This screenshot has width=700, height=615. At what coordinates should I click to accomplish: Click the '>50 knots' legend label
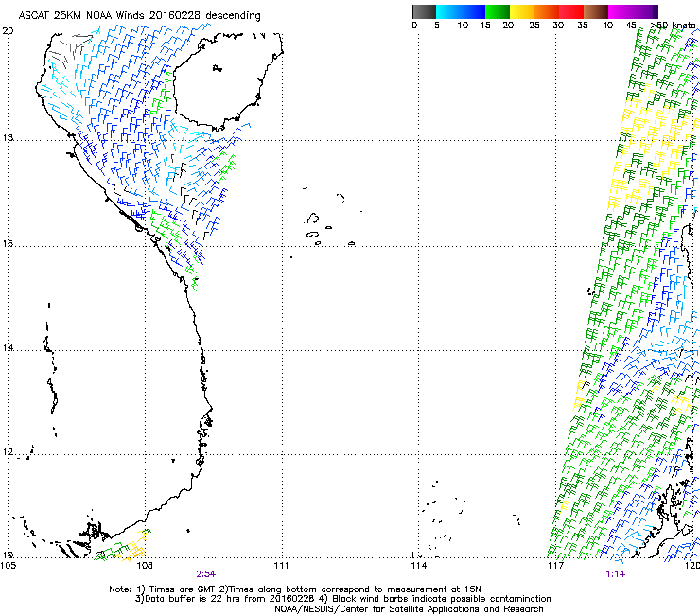[x=673, y=26]
